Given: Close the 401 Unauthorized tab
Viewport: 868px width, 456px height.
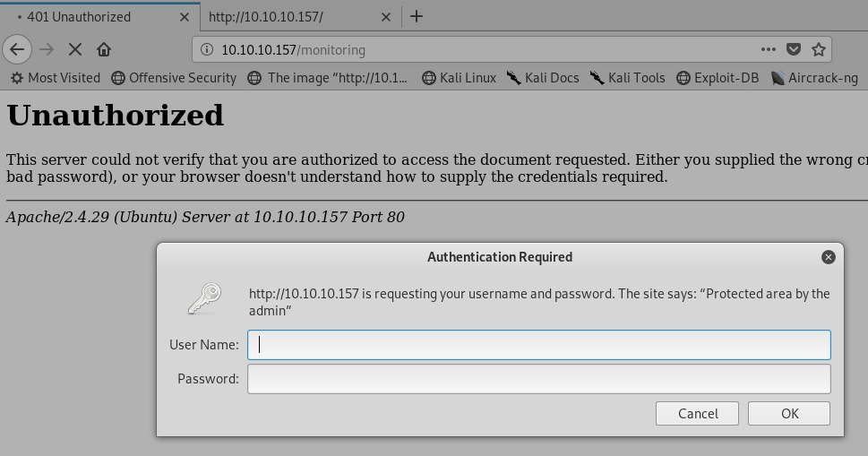Looking at the screenshot, I should pyautogui.click(x=185, y=17).
